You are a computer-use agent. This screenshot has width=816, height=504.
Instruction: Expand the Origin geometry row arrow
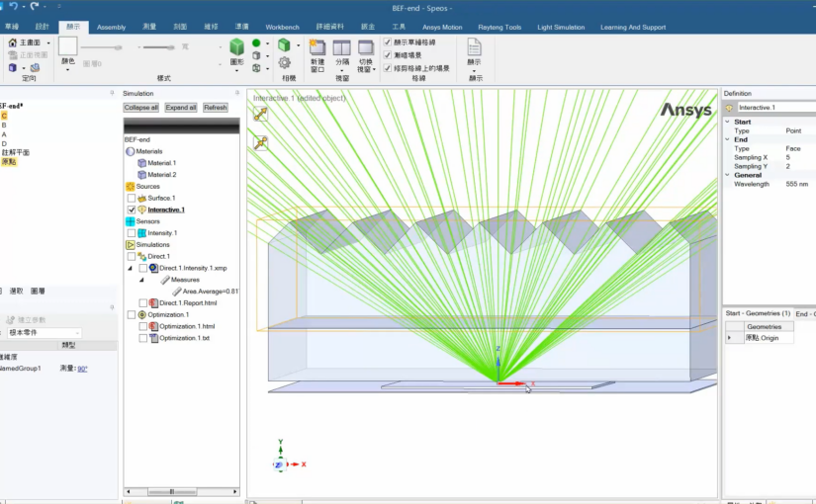point(729,338)
